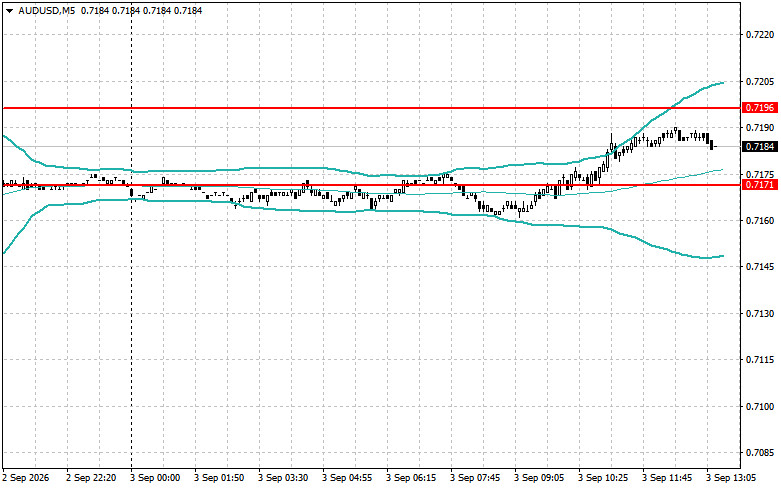The width and height of the screenshot is (781, 489).
Task: Select the 0.7171 red price label
Action: (760, 185)
